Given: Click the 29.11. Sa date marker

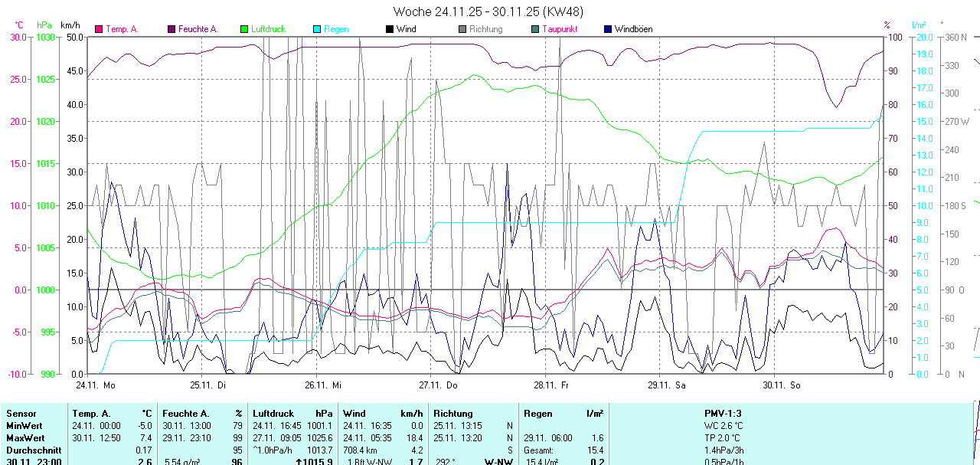Looking at the screenshot, I should point(667,385).
